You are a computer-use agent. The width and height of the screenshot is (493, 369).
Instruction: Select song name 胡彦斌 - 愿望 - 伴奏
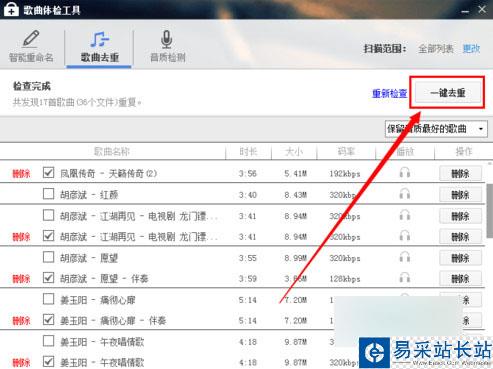[104, 278]
